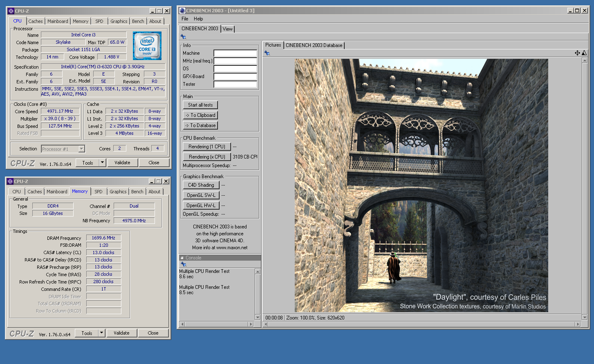The image size is (594, 364).
Task: Switch to the CPU tab in the bottom CPU-Z window
Action: [x=17, y=192]
